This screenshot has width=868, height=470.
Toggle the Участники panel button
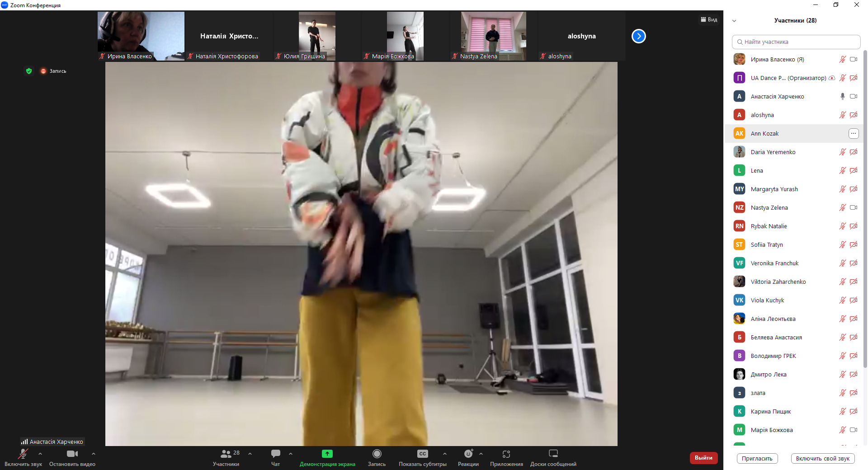[x=226, y=457]
